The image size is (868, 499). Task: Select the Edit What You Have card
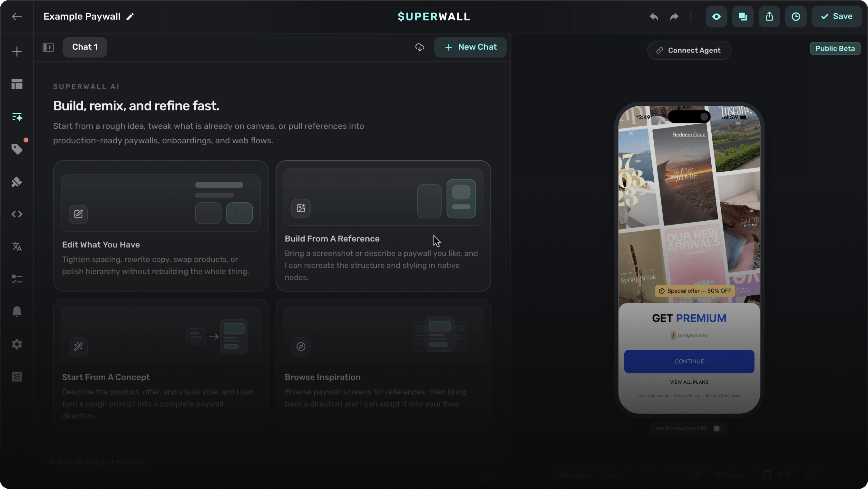pyautogui.click(x=161, y=226)
